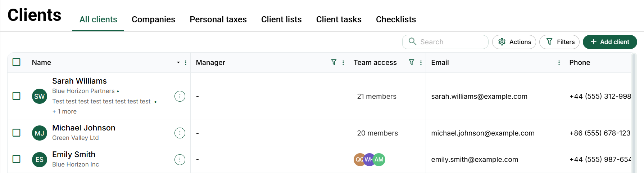Click sarah.williams@example.com email
This screenshot has height=173, width=644.
[x=479, y=96]
